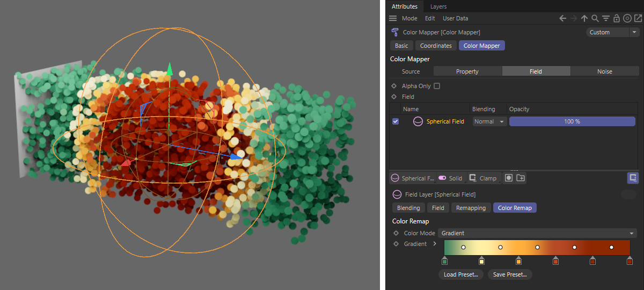Select Noise as the source

(604, 71)
